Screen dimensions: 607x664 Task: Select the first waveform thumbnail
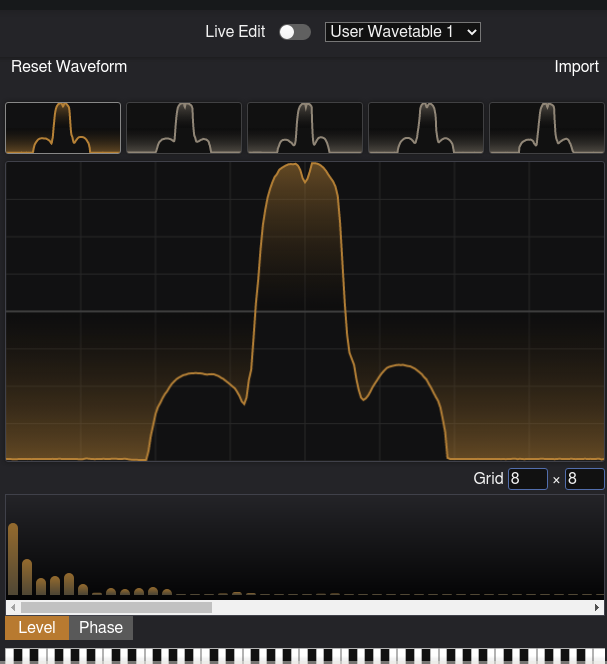(x=63, y=128)
